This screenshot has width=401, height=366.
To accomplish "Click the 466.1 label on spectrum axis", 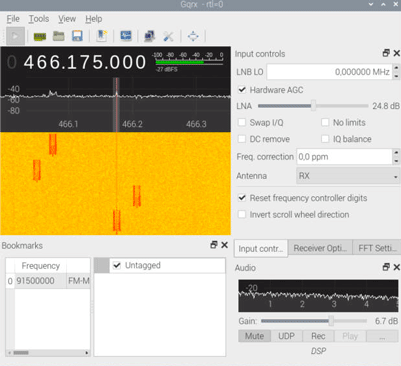I will pyautogui.click(x=68, y=124).
